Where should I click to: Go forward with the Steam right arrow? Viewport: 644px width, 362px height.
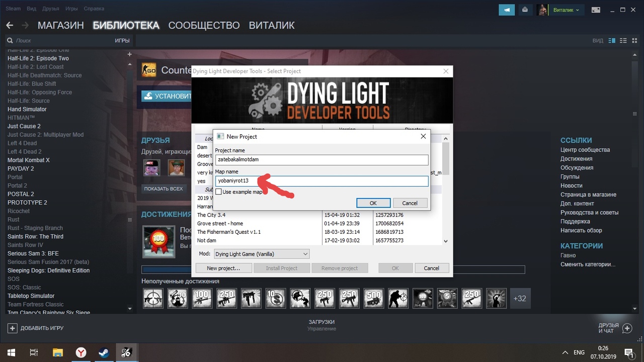[25, 25]
